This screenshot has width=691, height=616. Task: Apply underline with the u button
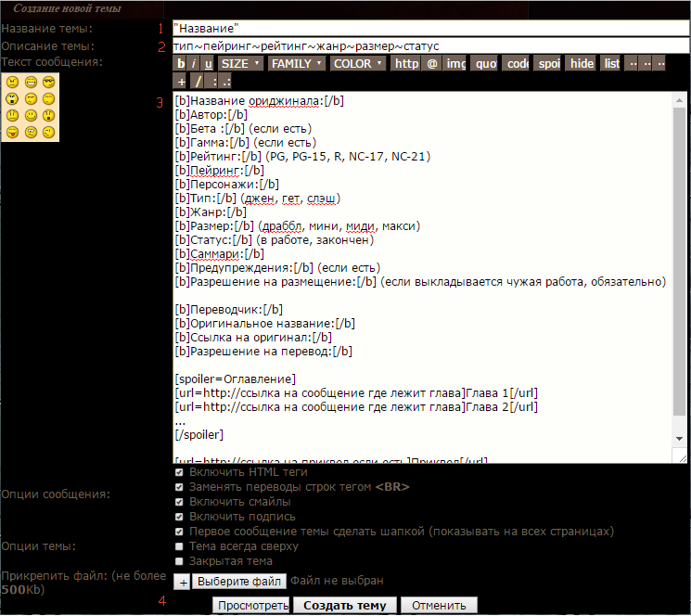tap(208, 64)
